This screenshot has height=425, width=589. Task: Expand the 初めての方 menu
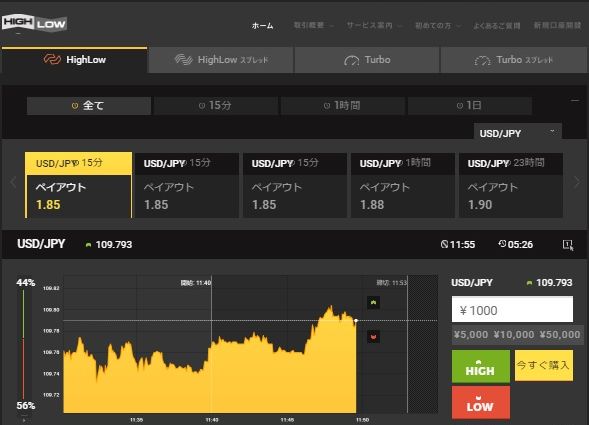coord(437,26)
